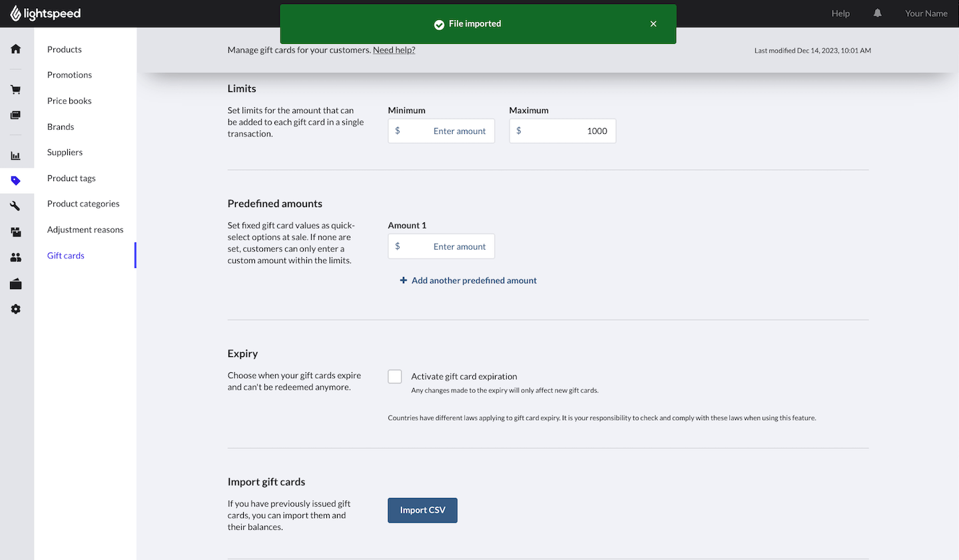Open Product categories in the side menu

tap(83, 204)
